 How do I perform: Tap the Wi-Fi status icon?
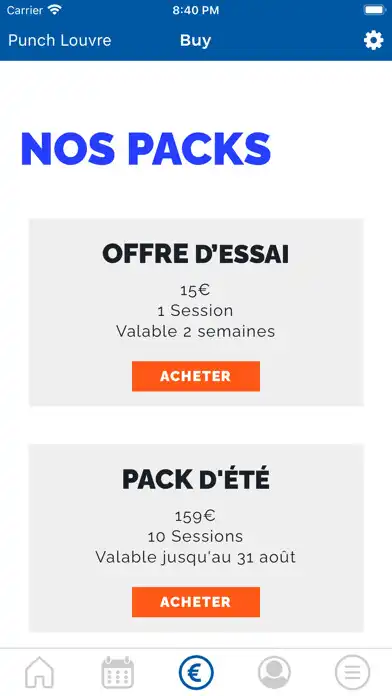click(55, 10)
